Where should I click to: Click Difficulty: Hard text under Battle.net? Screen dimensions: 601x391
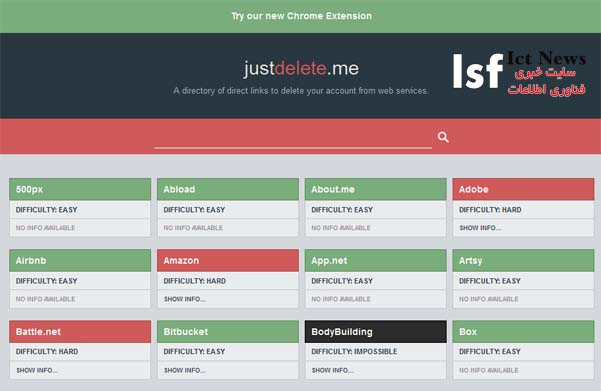[x=47, y=352]
